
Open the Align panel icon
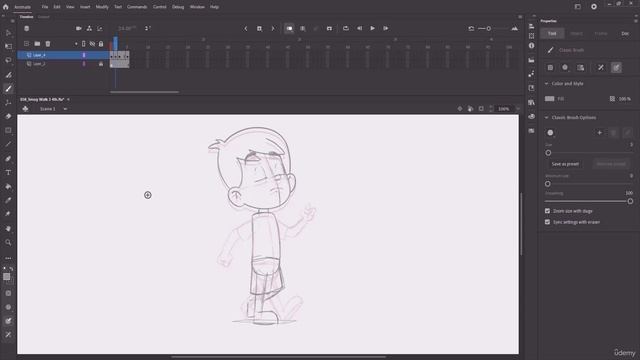coord(531,26)
